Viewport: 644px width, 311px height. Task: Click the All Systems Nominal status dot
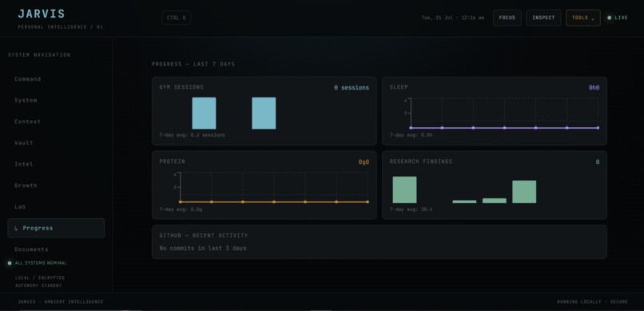click(x=10, y=263)
